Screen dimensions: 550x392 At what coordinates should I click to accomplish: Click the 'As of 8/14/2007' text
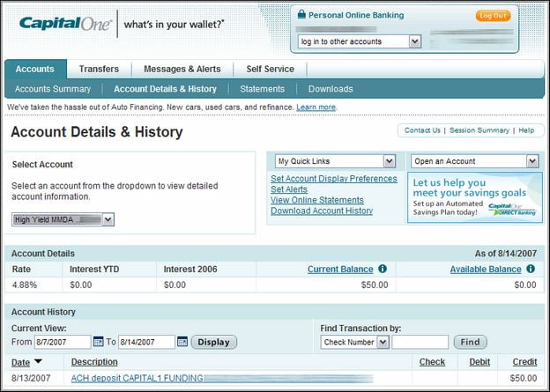coord(506,254)
